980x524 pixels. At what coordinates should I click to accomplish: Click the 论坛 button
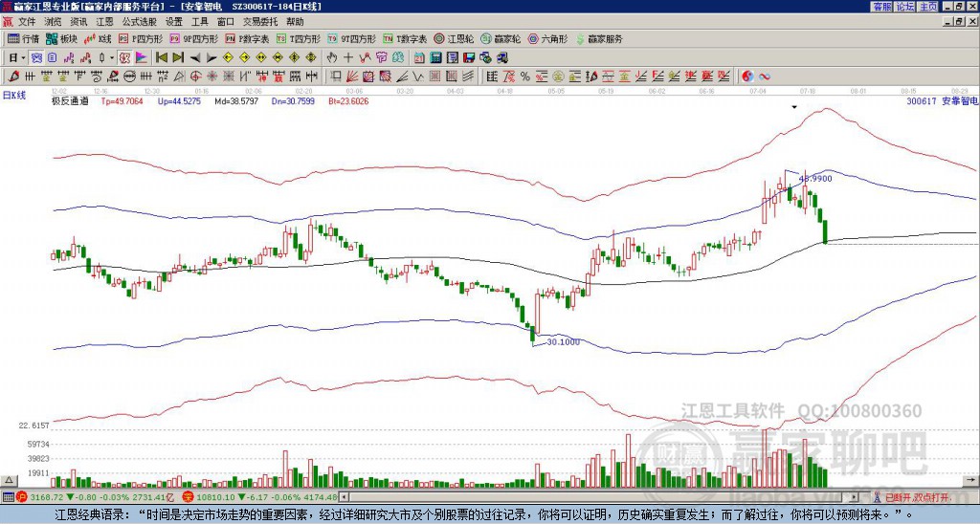(x=905, y=7)
